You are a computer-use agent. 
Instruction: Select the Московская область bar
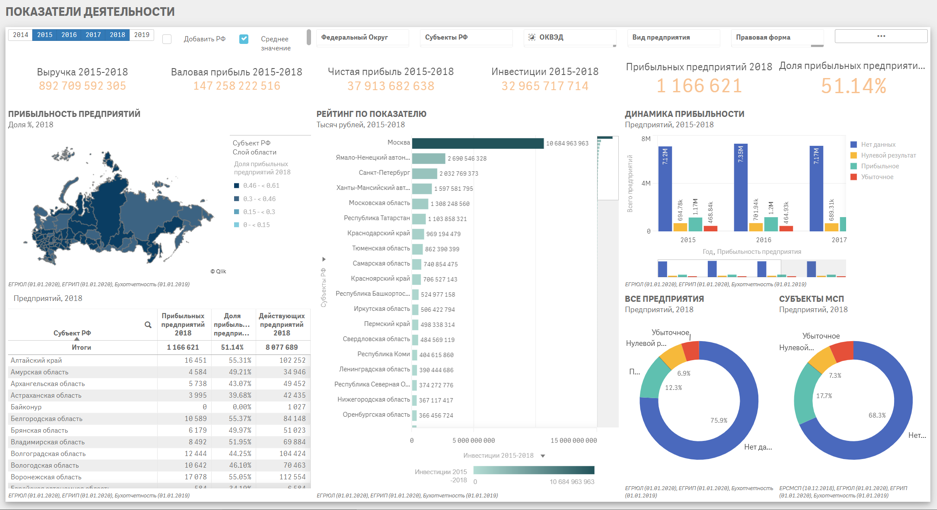tap(421, 203)
